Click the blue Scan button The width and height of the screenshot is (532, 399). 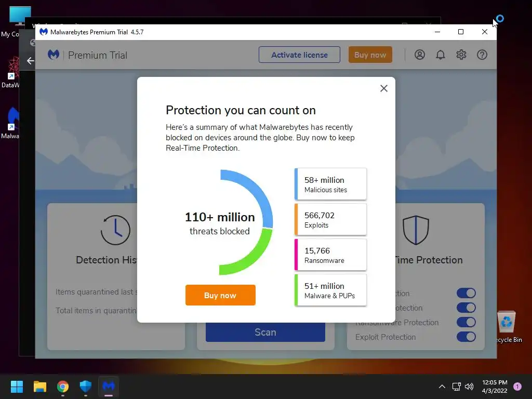(265, 332)
